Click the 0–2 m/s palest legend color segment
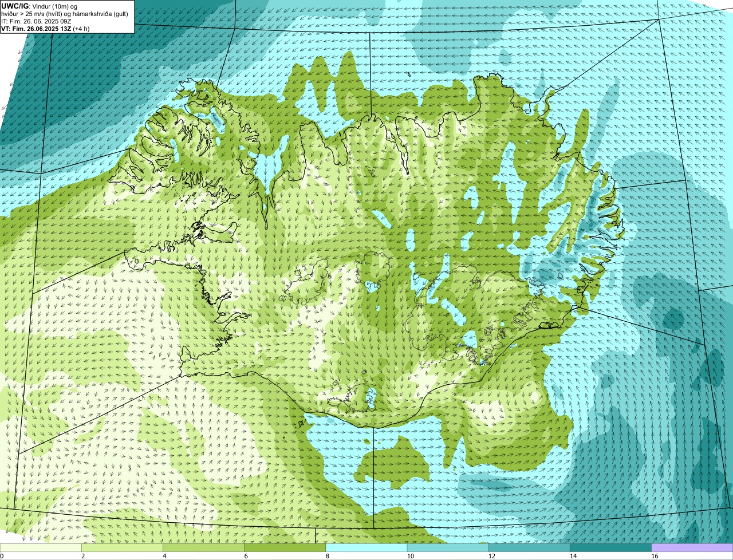The image size is (733, 560). (x=41, y=548)
